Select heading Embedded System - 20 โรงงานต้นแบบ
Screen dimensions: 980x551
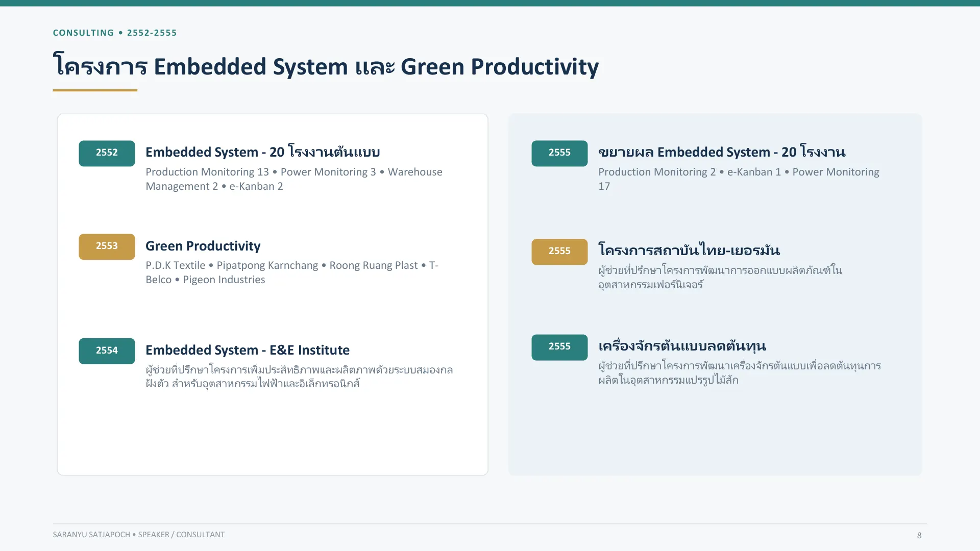pyautogui.click(x=263, y=152)
